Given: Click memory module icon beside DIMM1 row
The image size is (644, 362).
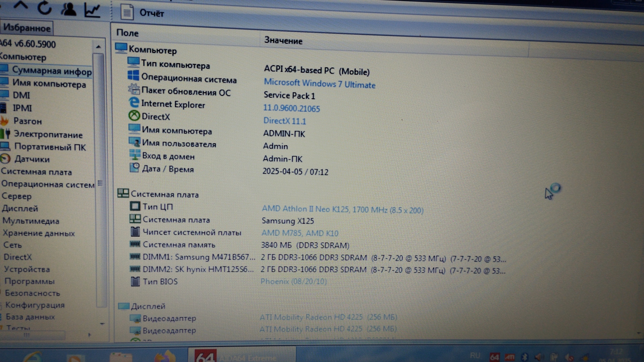Looking at the screenshot, I should (x=135, y=256).
